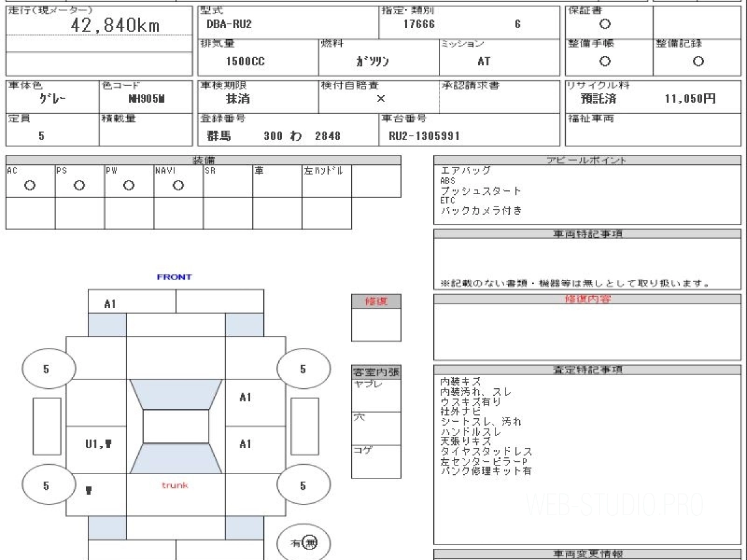Select the transmission value AT

(x=484, y=62)
